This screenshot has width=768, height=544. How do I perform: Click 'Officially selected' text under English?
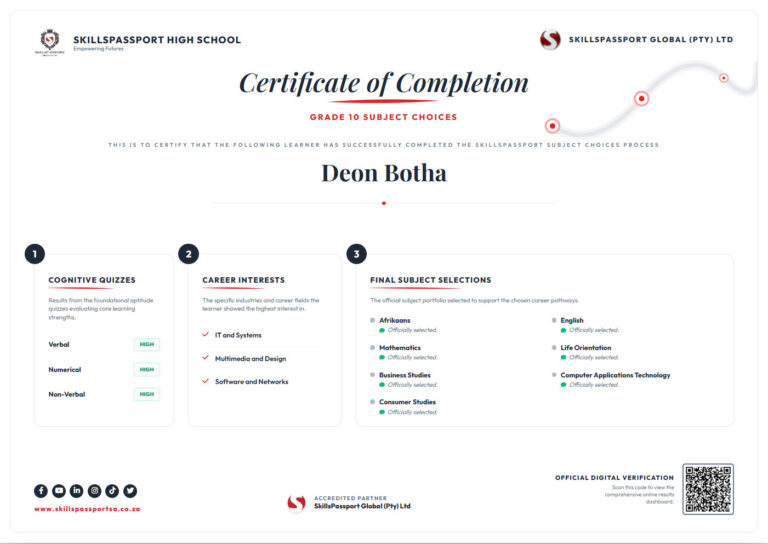[x=594, y=330]
